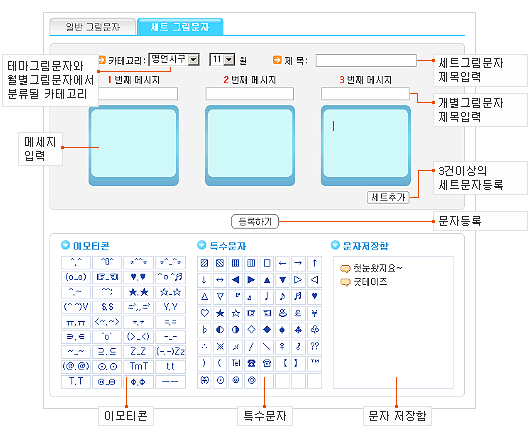Insert the (@.@) dizzy emoticon
Image resolution: width=530 pixels, height=433 pixels.
tap(76, 366)
